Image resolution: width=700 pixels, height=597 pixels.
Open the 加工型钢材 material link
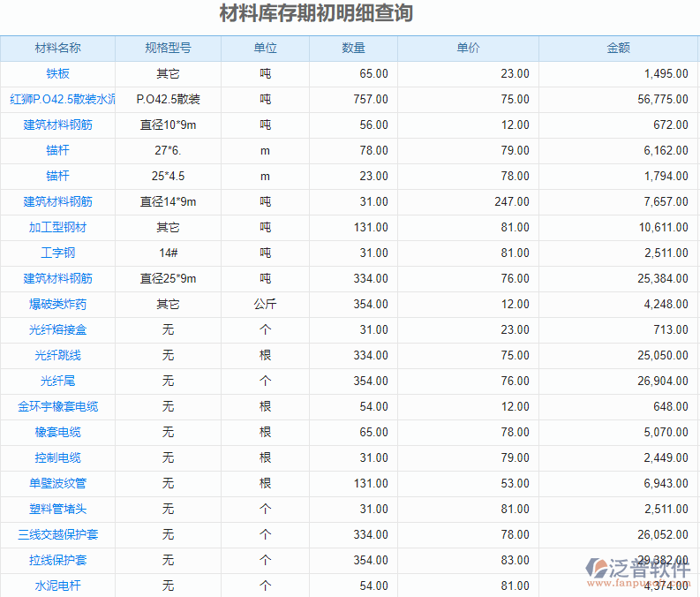[57, 227]
